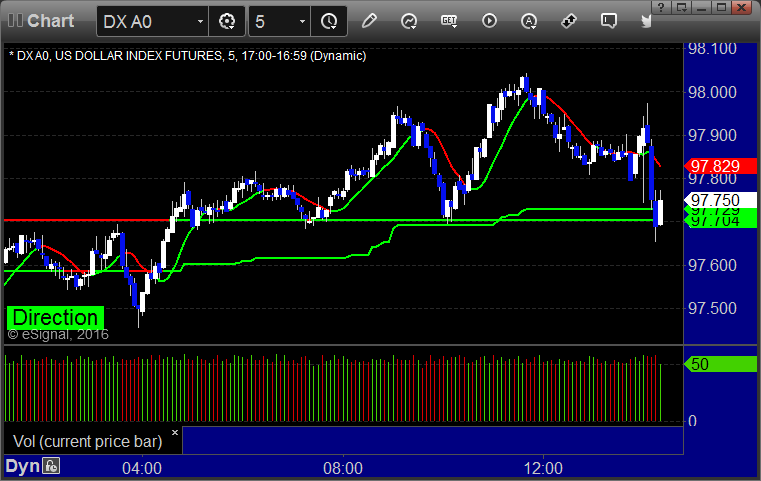Screen dimensions: 761x481
Task: Share chart via Twitter bird icon
Action: 646,21
